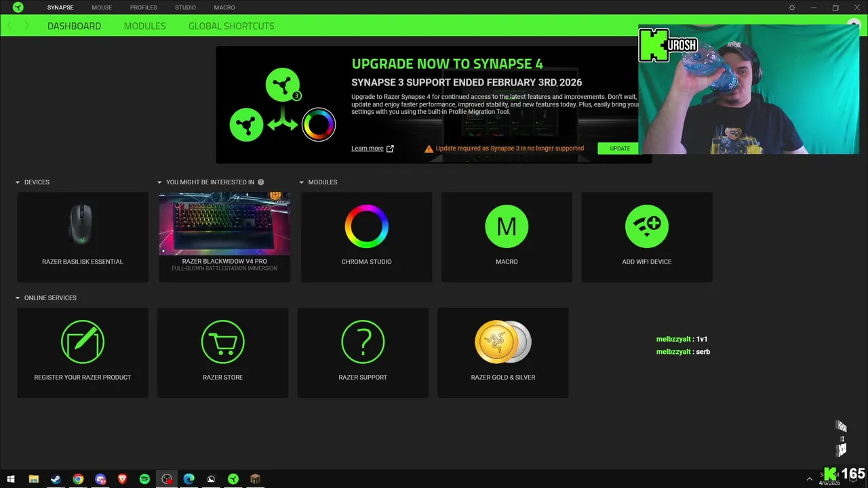The height and width of the screenshot is (488, 868).
Task: Open Discord from the taskbar
Action: pos(100,479)
